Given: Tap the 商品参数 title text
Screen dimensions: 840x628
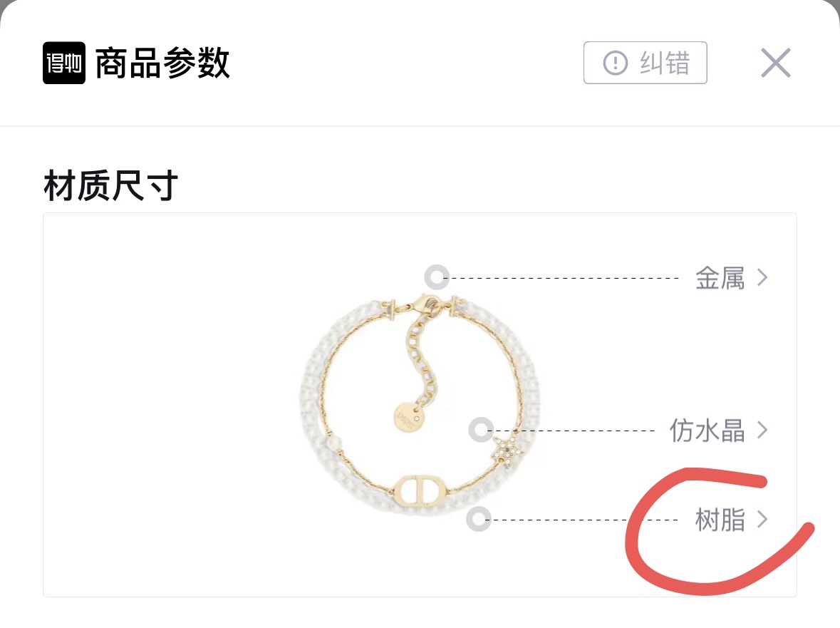Looking at the screenshot, I should (163, 63).
